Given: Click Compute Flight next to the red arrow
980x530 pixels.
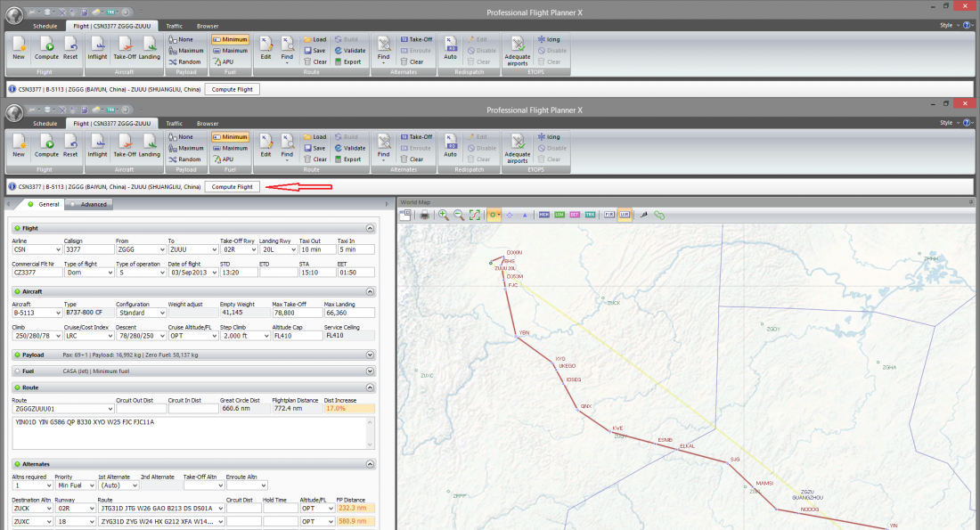Looking at the screenshot, I should (x=232, y=187).
